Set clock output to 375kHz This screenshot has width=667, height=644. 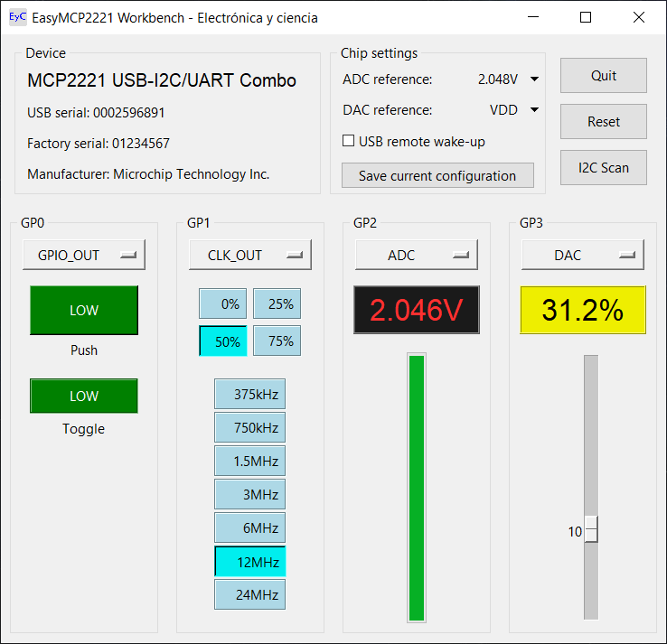tap(249, 394)
